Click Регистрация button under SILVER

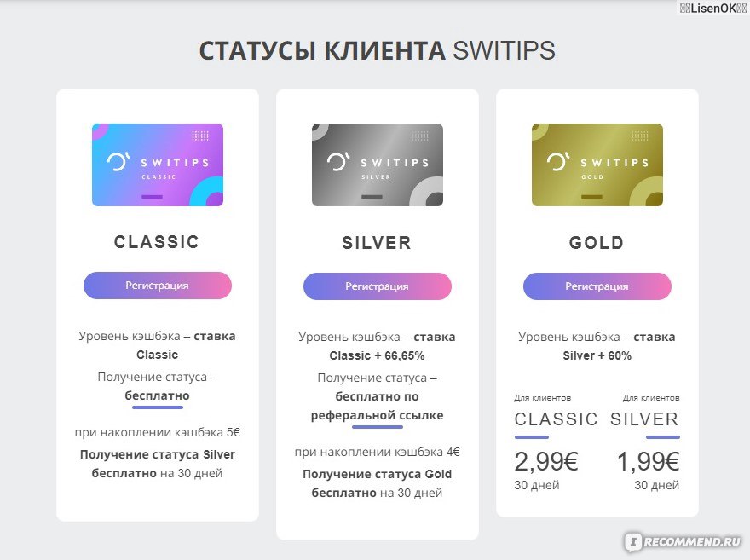(x=378, y=286)
